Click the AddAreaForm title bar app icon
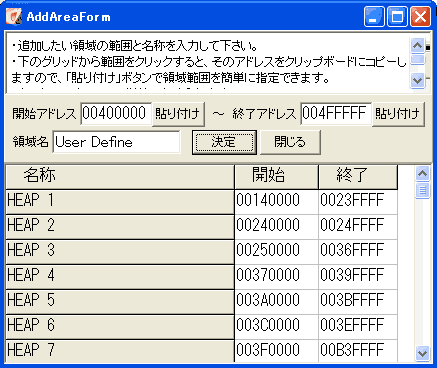This screenshot has width=437, height=368. coord(14,16)
